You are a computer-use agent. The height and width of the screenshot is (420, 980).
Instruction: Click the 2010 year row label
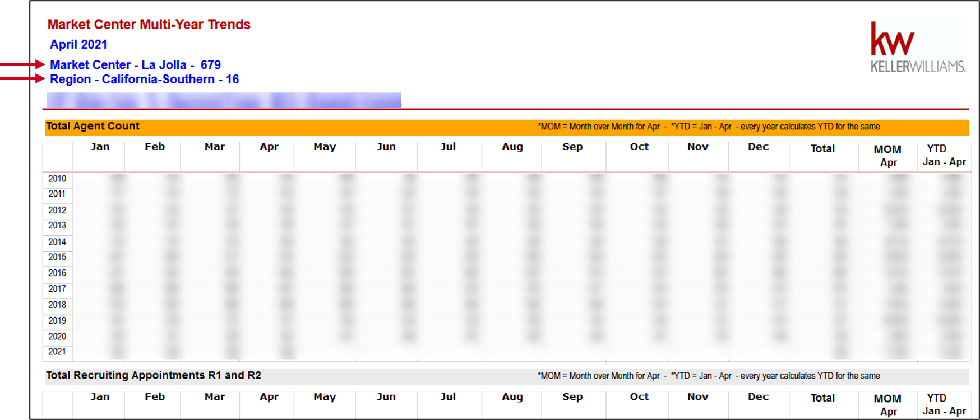57,179
